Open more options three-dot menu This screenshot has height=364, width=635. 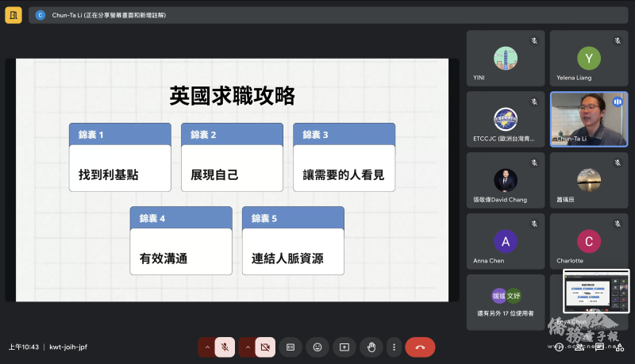pyautogui.click(x=394, y=347)
